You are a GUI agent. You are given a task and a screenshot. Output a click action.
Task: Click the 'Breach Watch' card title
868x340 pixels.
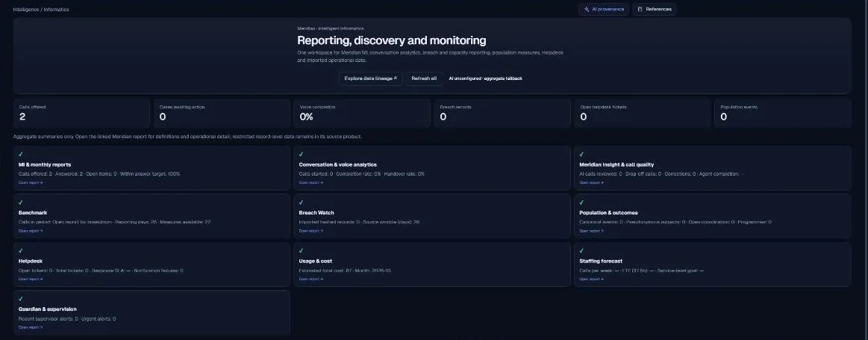(x=316, y=212)
